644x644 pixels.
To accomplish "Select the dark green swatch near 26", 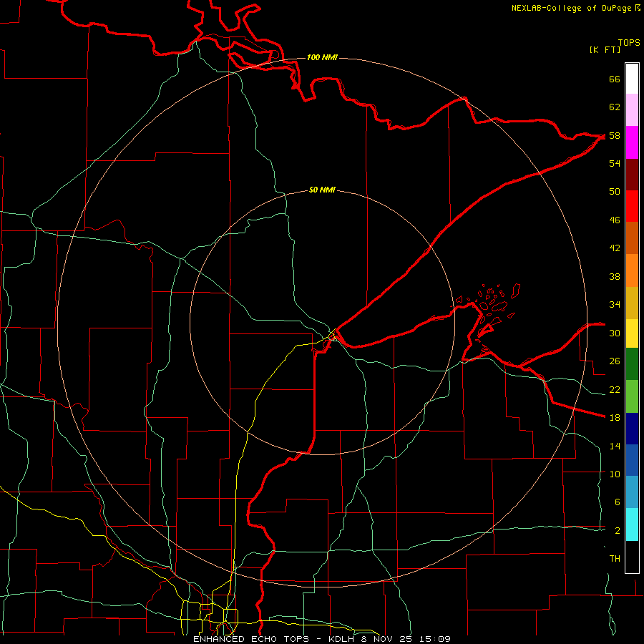I will point(632,364).
